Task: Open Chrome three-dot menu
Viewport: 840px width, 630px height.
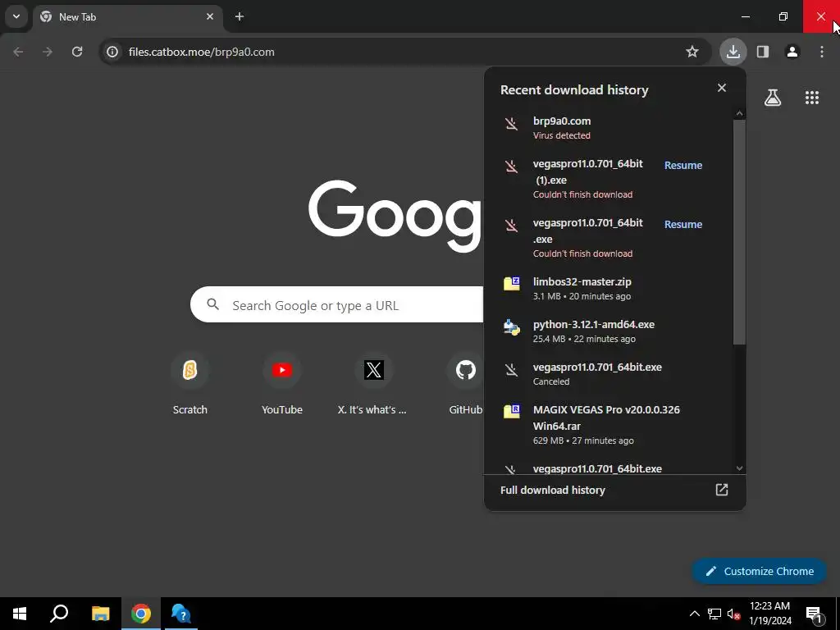Action: (822, 52)
